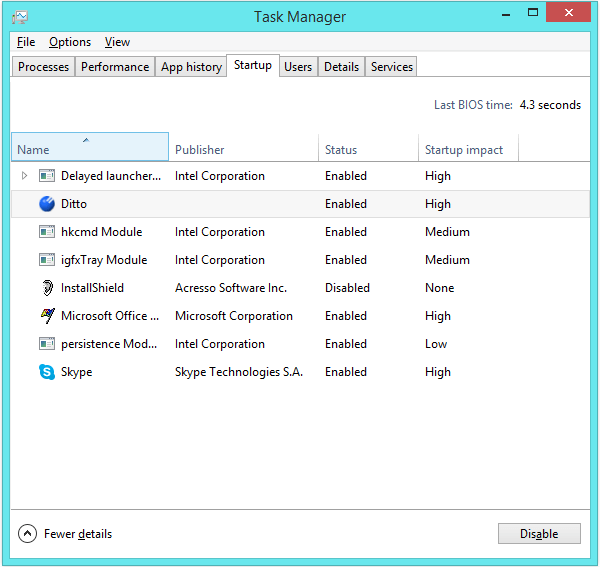Click the Delayed launcher app icon
This screenshot has width=600, height=567.
[x=47, y=176]
